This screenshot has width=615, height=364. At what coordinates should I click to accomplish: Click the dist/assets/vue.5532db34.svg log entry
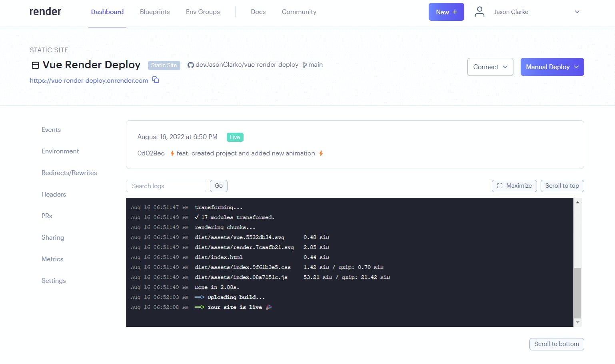click(240, 237)
